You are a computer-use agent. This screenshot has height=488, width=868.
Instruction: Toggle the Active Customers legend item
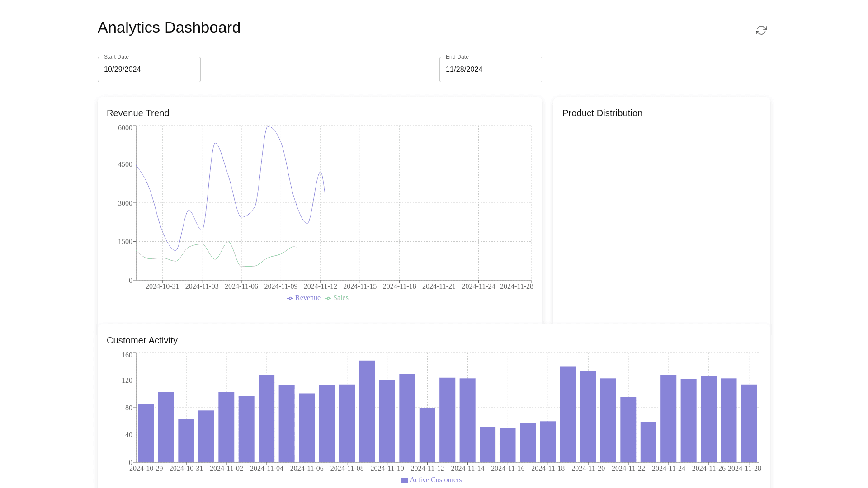pos(435,480)
